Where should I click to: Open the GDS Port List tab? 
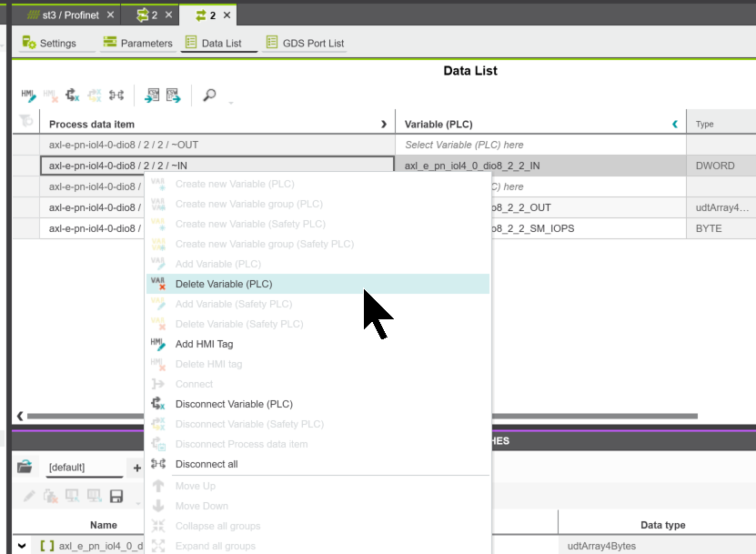click(x=305, y=43)
